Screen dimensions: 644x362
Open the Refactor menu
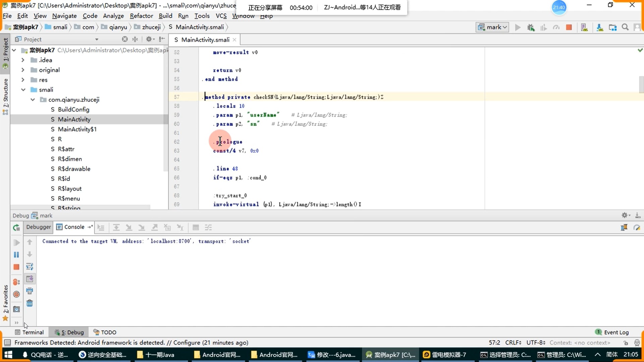point(141,16)
